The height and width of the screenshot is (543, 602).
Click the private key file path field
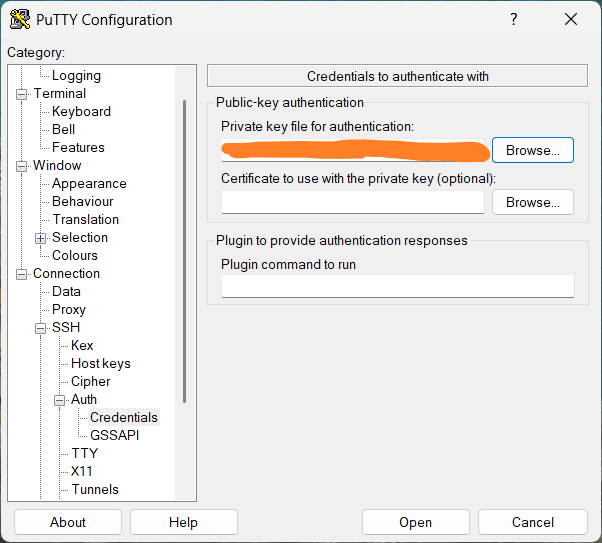click(x=352, y=150)
